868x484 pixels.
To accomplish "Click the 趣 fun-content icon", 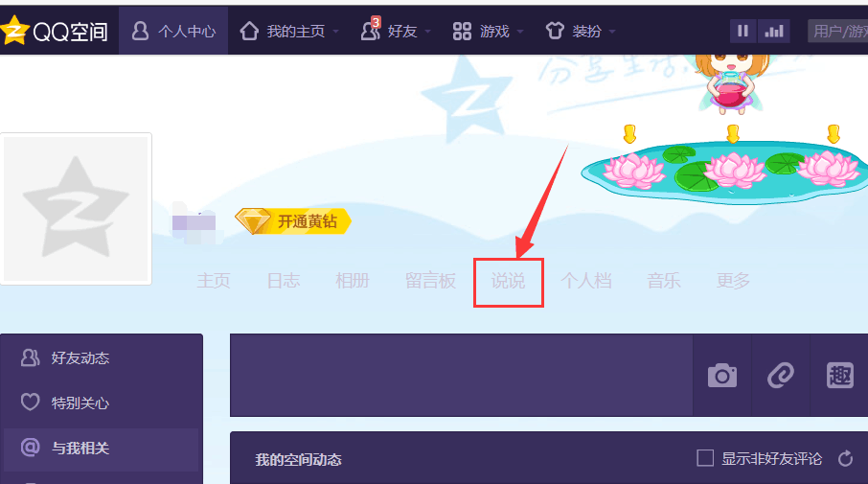I will coord(840,376).
